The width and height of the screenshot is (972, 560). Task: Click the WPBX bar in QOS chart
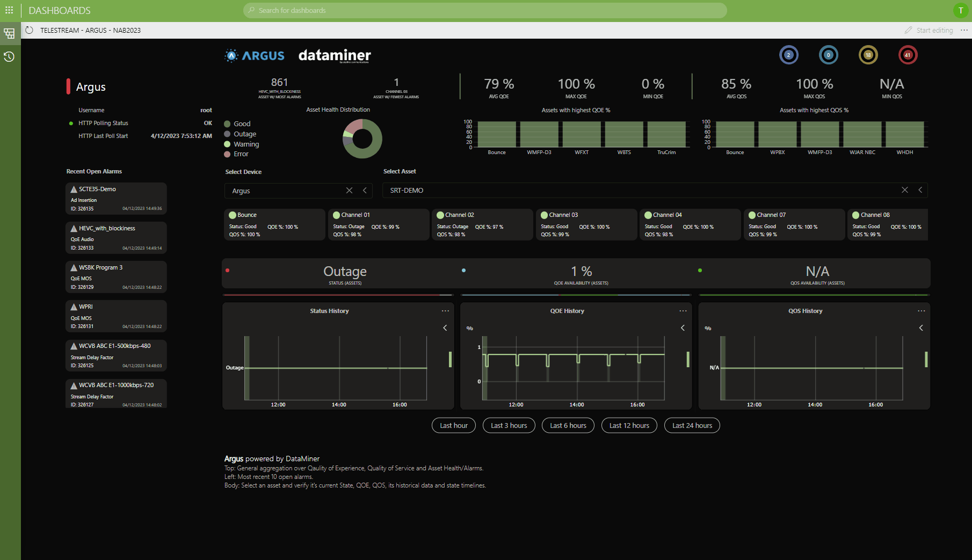point(778,134)
